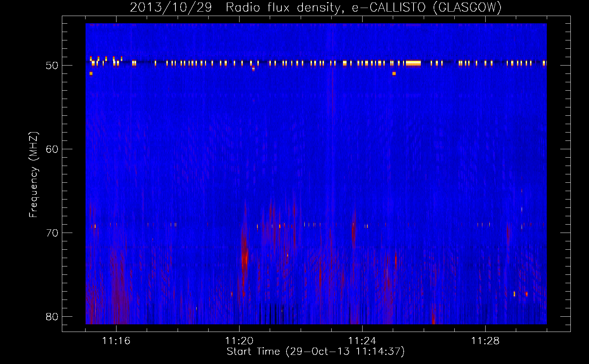Click the 11:28 time tick label

485,341
